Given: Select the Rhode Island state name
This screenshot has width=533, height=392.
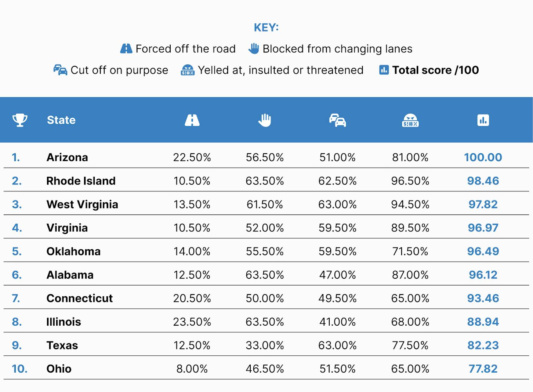Looking at the screenshot, I should click(x=81, y=181).
